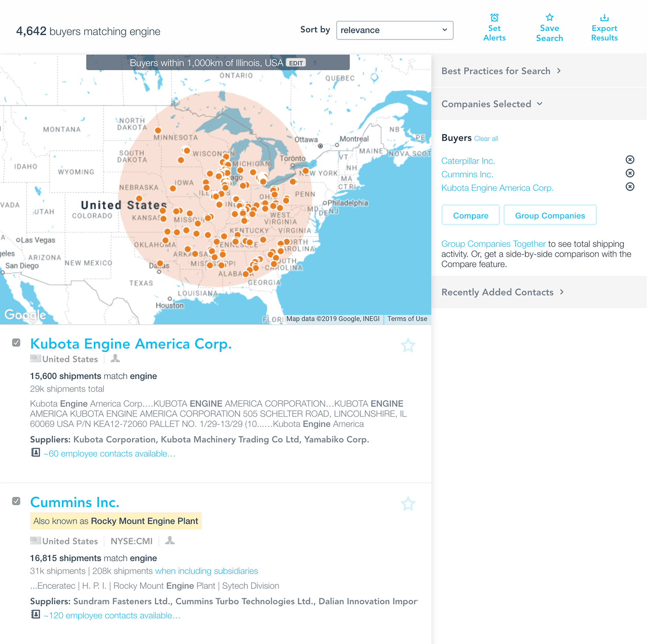Uncheck the Cummins Inc. checkbox

16,501
